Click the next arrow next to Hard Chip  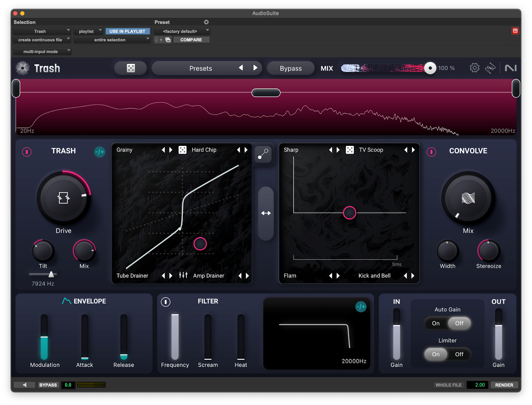click(x=246, y=150)
